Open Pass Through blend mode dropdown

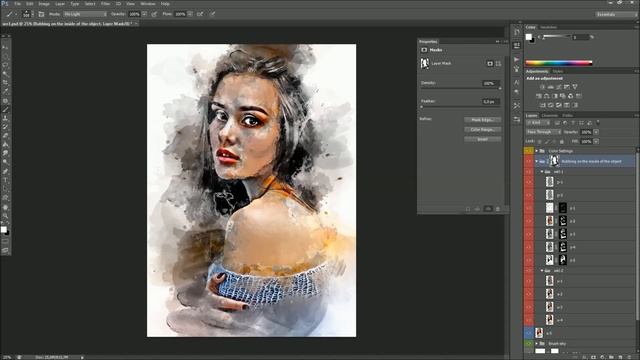tap(543, 132)
